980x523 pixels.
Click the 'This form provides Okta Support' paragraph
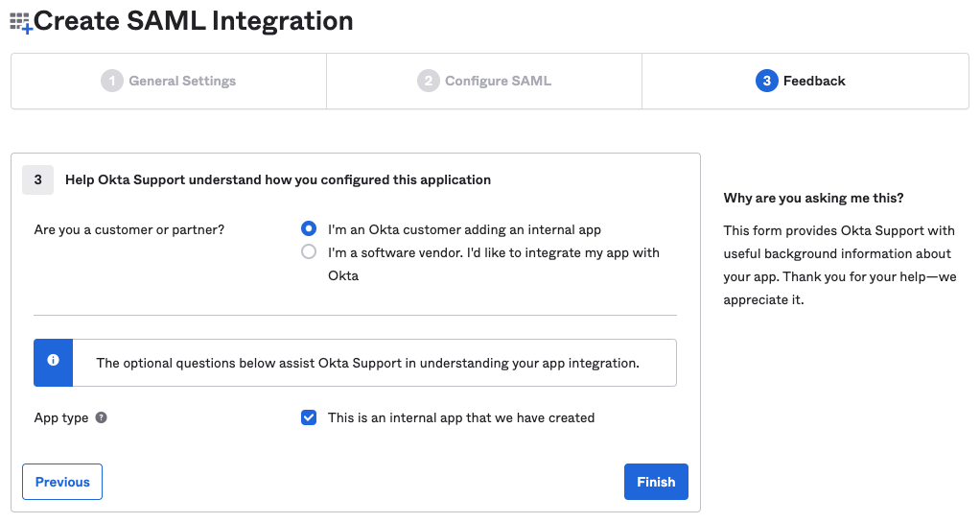840,265
